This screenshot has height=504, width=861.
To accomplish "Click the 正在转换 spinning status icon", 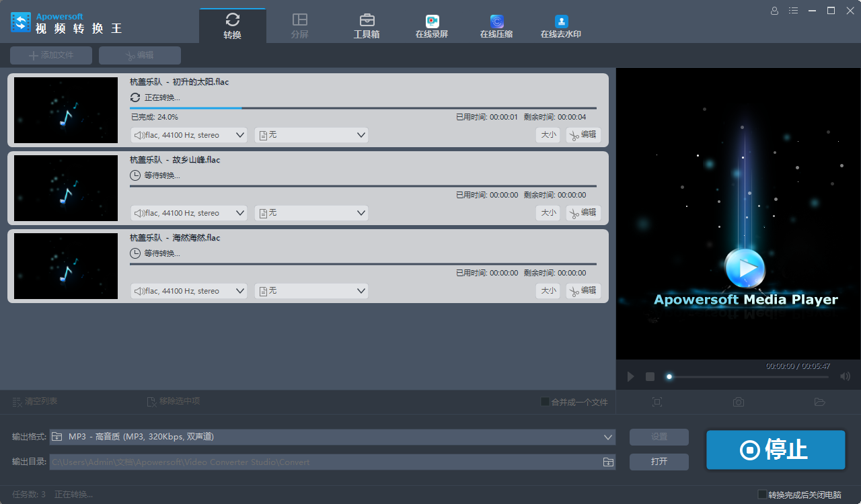I will tap(135, 97).
